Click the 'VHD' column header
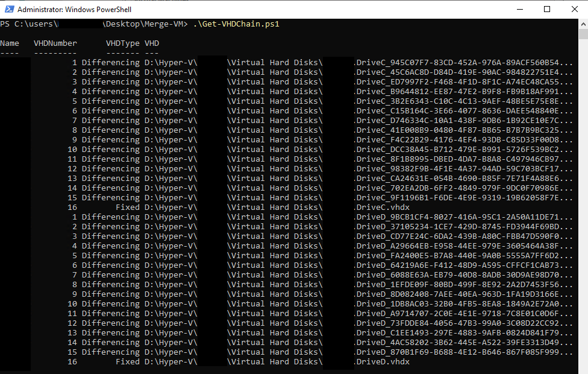Screen dimensions: 588x374 point(152,43)
